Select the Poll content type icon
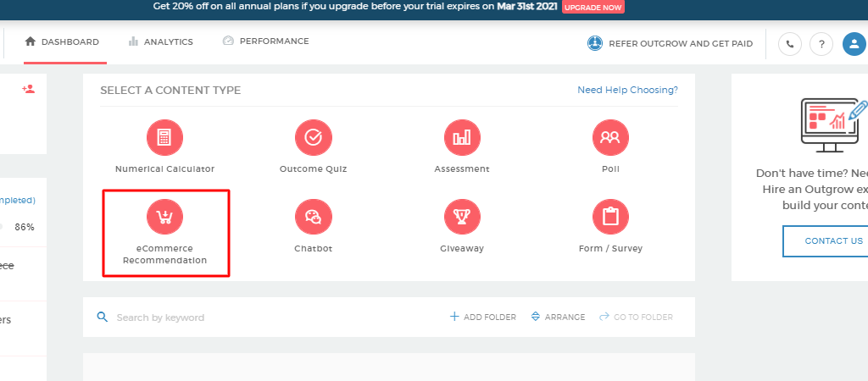This screenshot has width=868, height=381. [610, 137]
